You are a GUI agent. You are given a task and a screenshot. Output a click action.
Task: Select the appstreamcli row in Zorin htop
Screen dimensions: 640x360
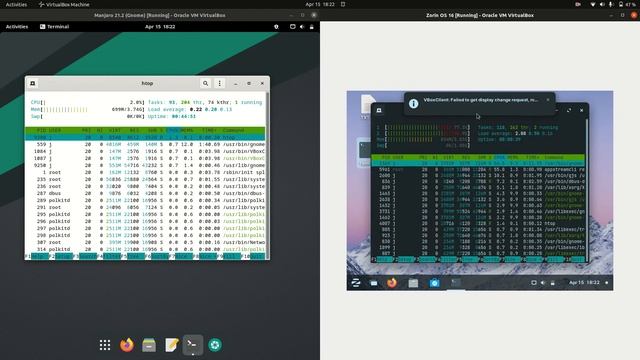pyautogui.click(x=478, y=169)
